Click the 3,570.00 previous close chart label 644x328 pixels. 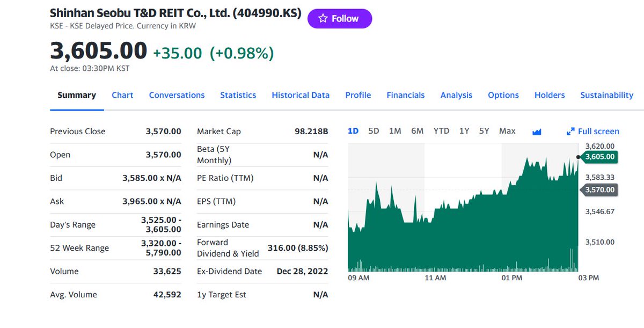click(599, 189)
